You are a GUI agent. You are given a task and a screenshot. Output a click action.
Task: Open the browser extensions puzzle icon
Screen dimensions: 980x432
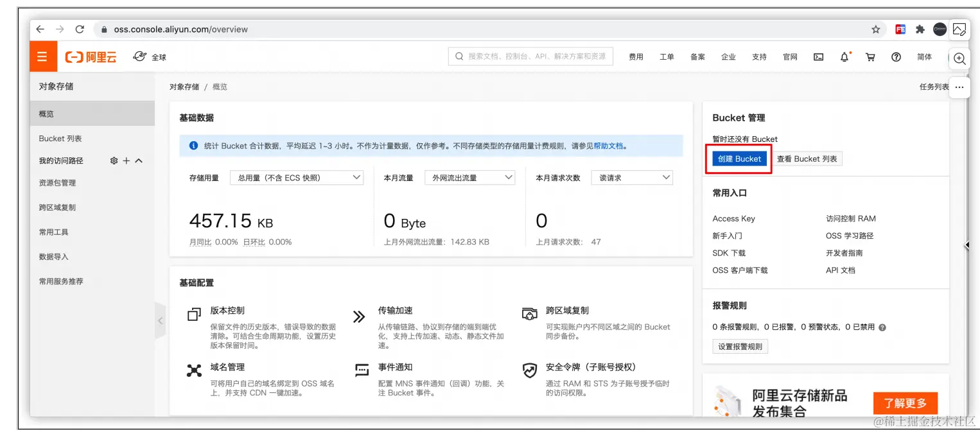pyautogui.click(x=920, y=29)
